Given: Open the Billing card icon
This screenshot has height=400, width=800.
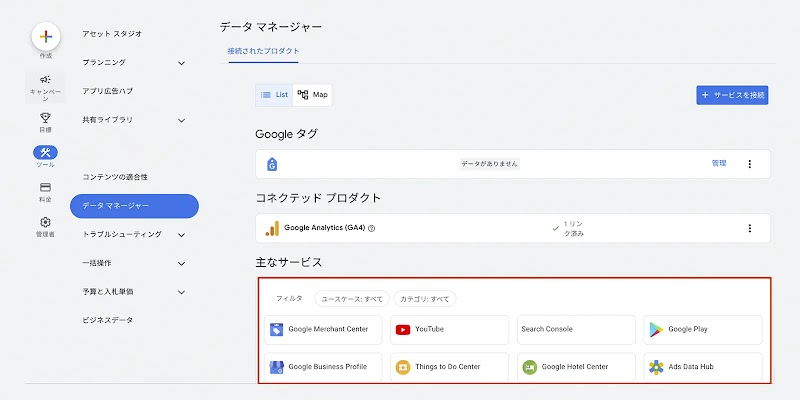Looking at the screenshot, I should [45, 187].
